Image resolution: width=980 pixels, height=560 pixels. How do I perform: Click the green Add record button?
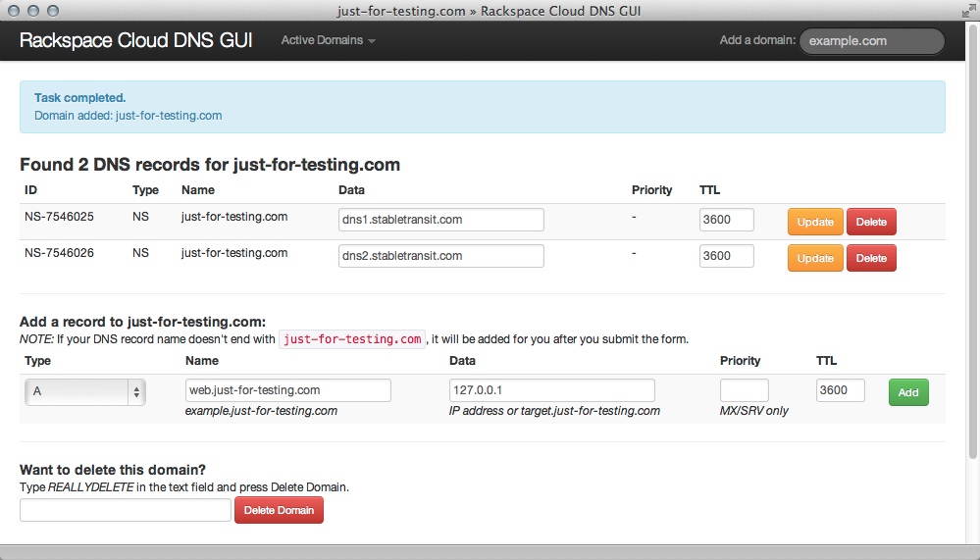coord(908,392)
